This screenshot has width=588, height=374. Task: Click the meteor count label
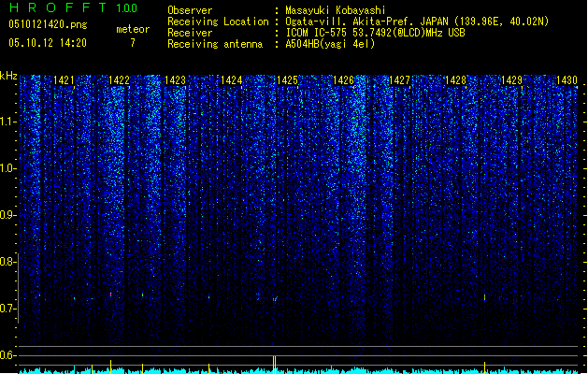click(x=133, y=29)
